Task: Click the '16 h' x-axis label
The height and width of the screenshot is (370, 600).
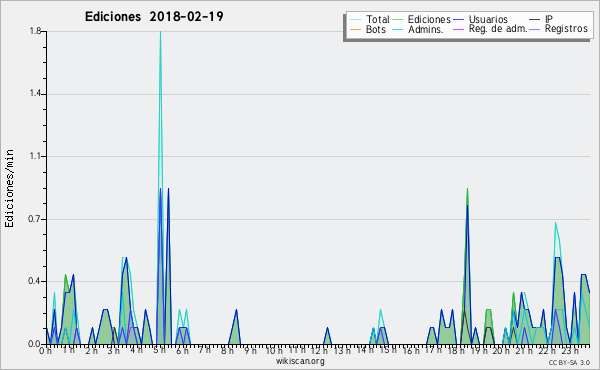Action: tap(410, 350)
